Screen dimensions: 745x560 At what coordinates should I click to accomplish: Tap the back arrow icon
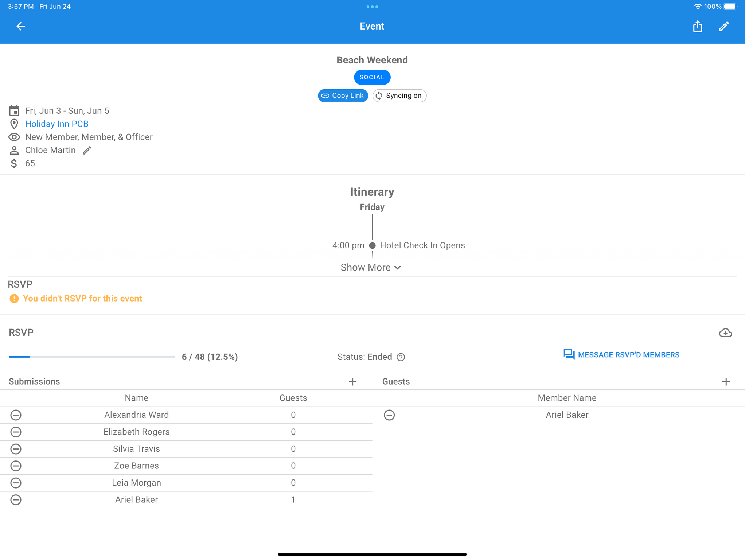click(x=21, y=26)
